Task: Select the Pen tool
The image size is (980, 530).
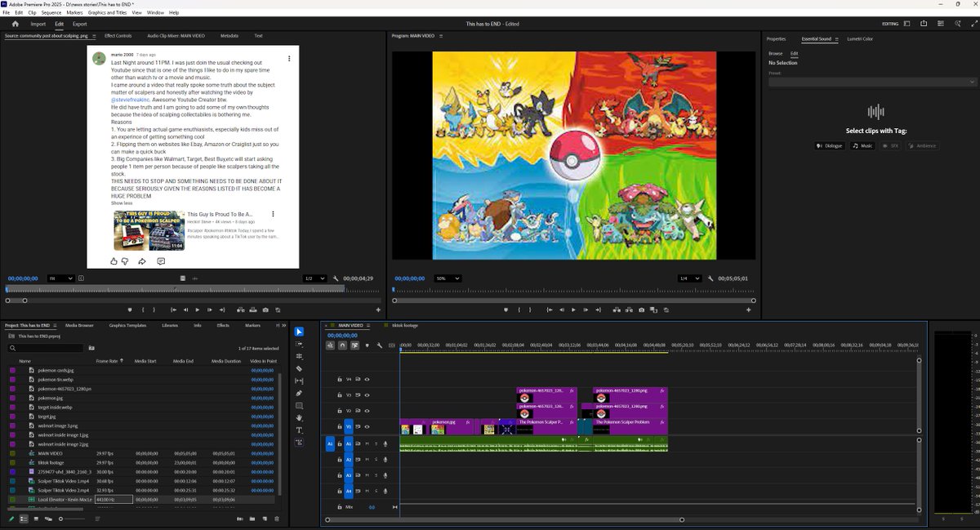Action: (299, 393)
